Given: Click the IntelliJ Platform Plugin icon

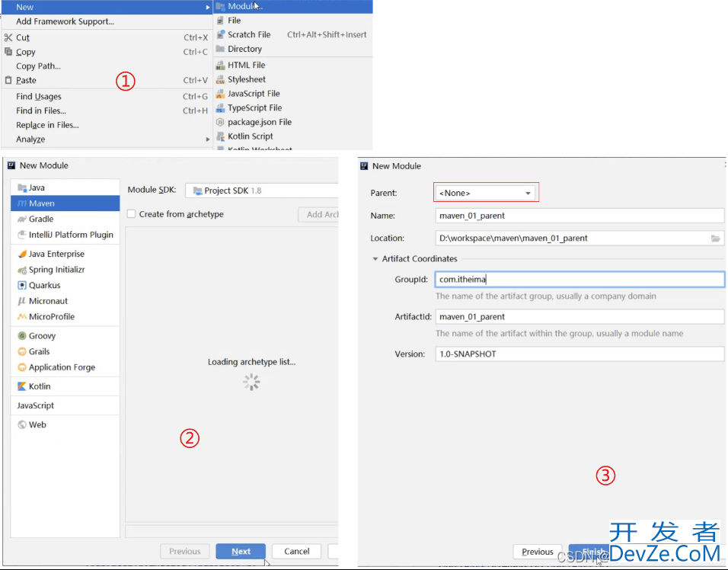Looking at the screenshot, I should pyautogui.click(x=22, y=235).
